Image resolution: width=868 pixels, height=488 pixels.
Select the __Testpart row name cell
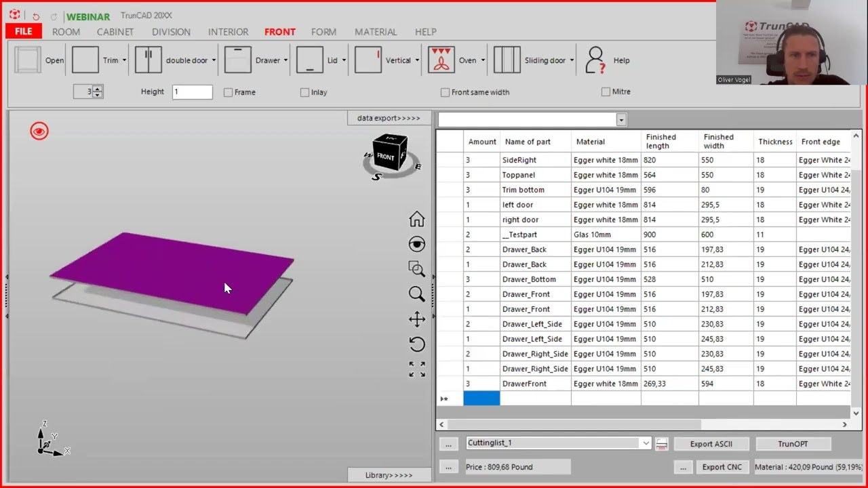coord(535,235)
